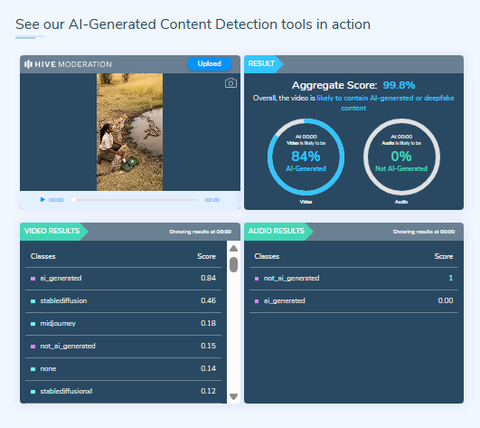Click the RESULT header label
The width and height of the screenshot is (480, 428).
[262, 64]
